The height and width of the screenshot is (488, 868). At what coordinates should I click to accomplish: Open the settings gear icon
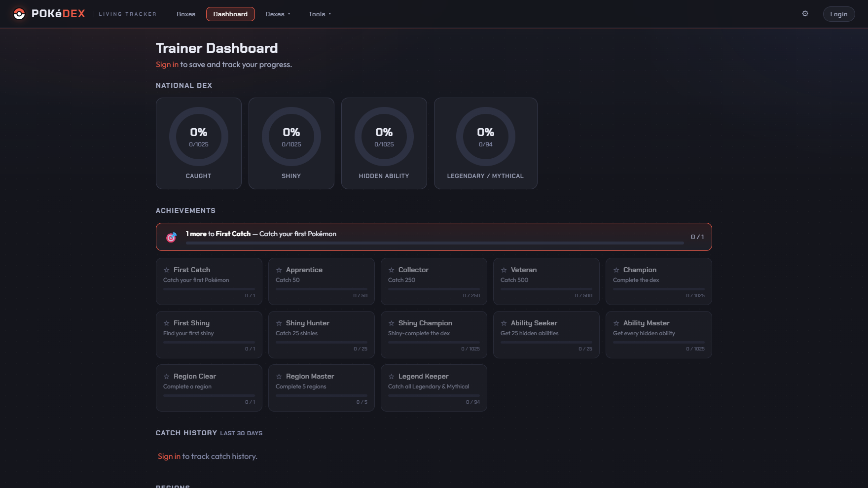[805, 14]
